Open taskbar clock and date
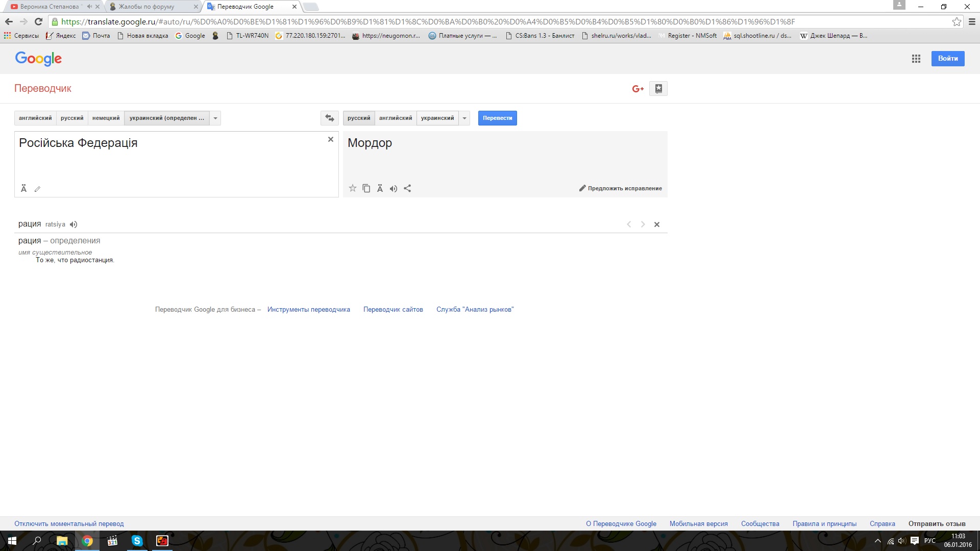Viewport: 980px width, 551px height. tap(958, 541)
